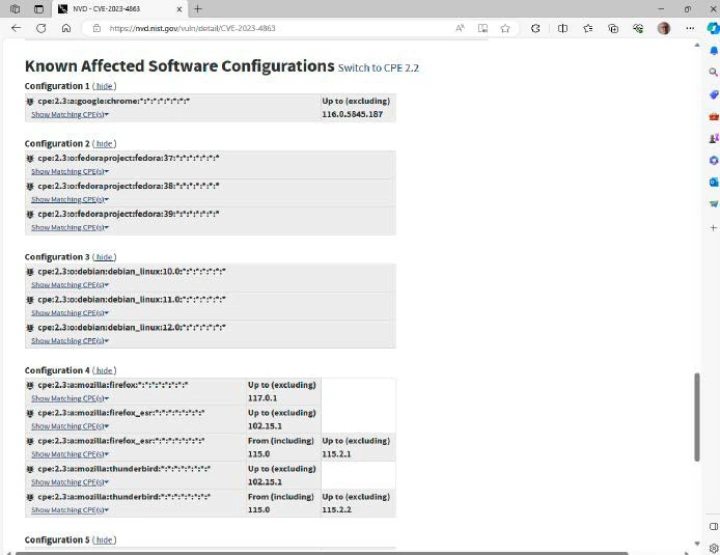Expand Show Matching CPE(s) under mozilla:firefox first row
This screenshot has height=555, width=720.
(x=69, y=399)
